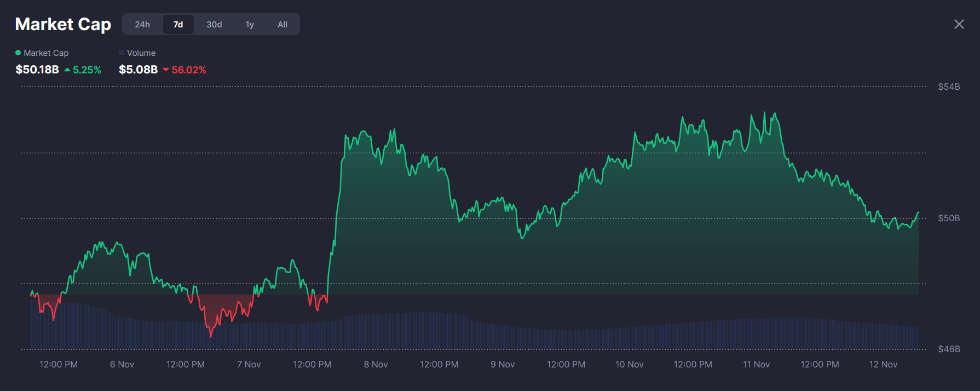This screenshot has height=391, width=980.
Task: Toggle the Volume series legend
Action: point(137,53)
